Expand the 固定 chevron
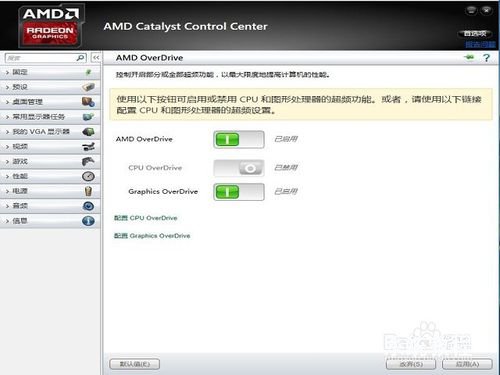Image resolution: width=500 pixels, height=375 pixels. [7, 72]
